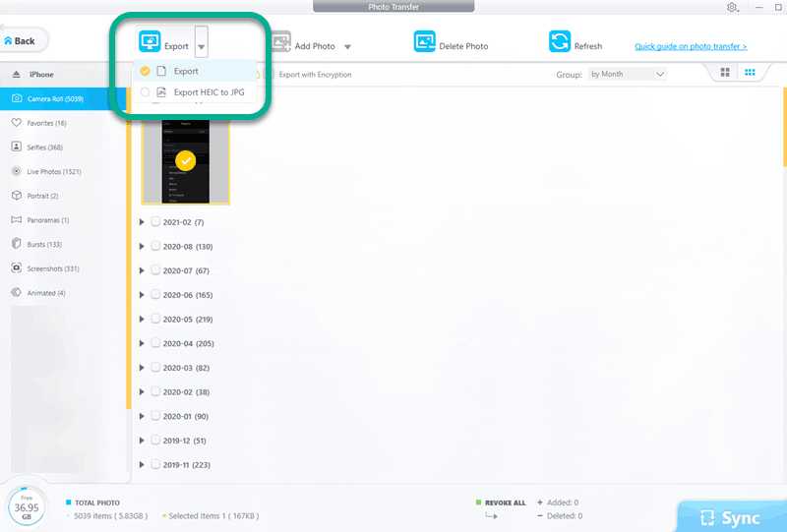Click REVOKE ALL changes
The image size is (787, 532).
pyautogui.click(x=505, y=502)
